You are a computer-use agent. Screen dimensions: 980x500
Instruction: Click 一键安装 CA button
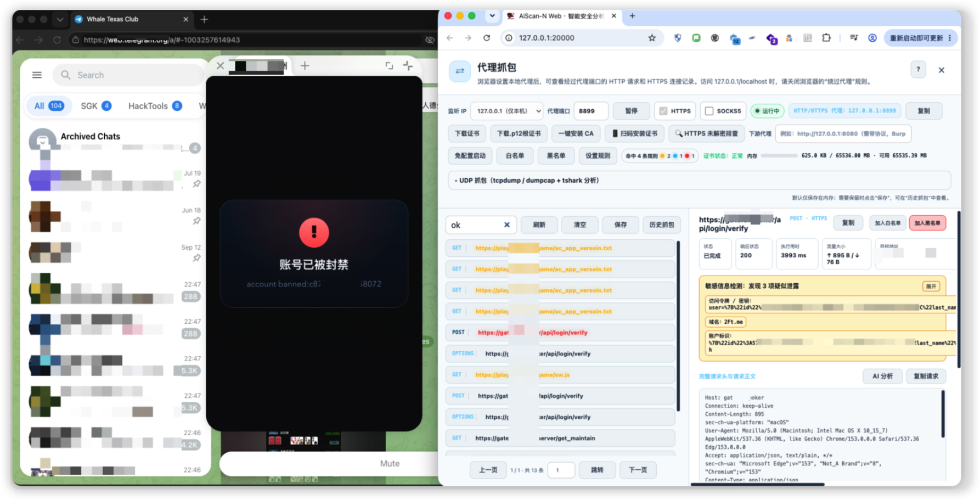tap(576, 133)
